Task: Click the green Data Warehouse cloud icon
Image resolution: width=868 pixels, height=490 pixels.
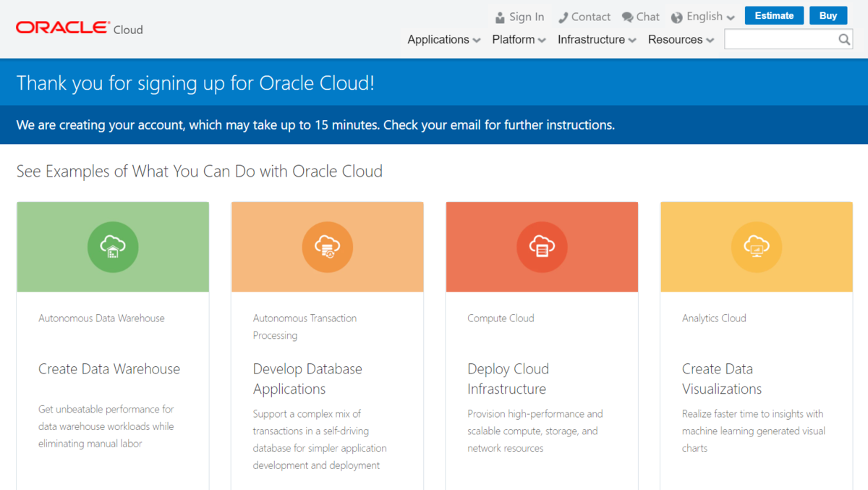Action: point(113,247)
